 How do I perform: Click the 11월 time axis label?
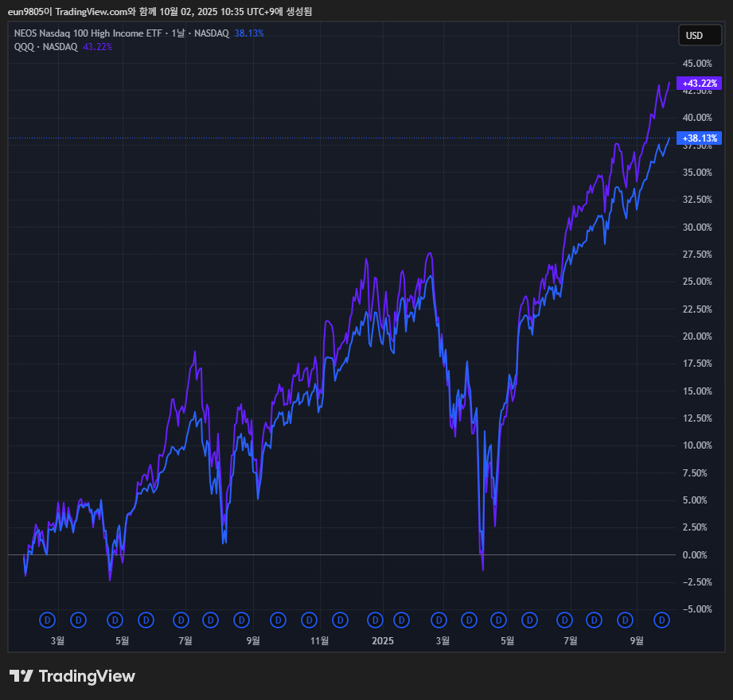point(320,641)
